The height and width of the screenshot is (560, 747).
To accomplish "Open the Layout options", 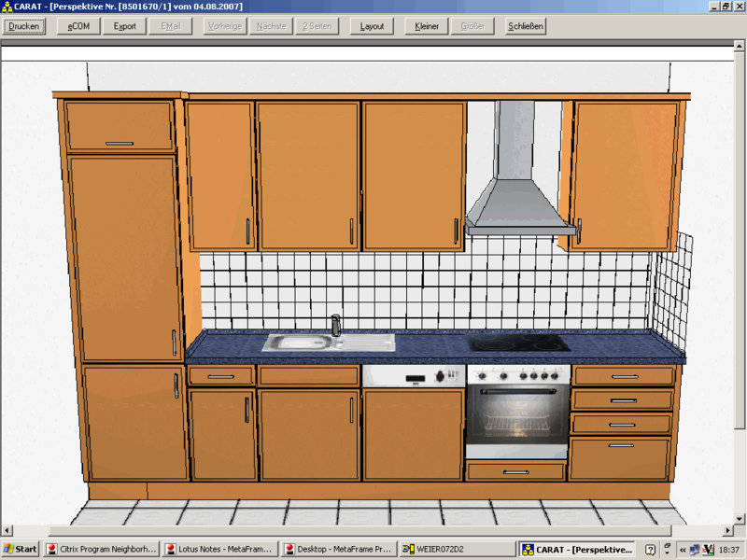I will (373, 26).
